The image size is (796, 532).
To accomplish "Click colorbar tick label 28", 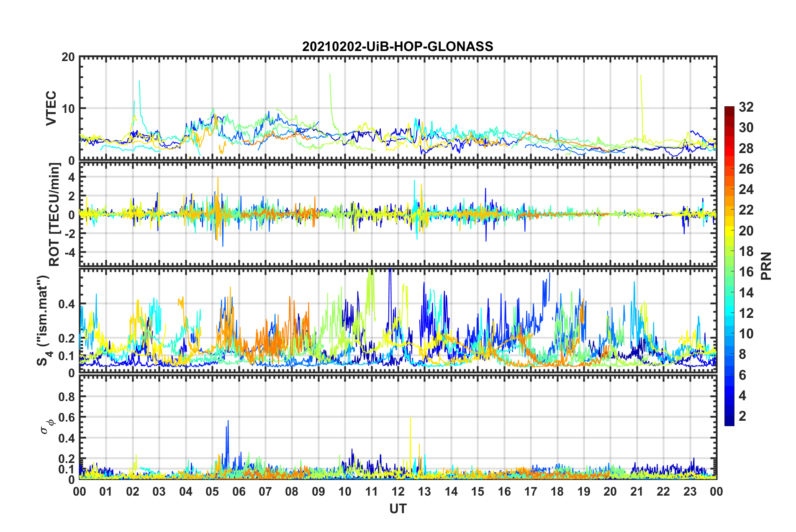I will [746, 148].
